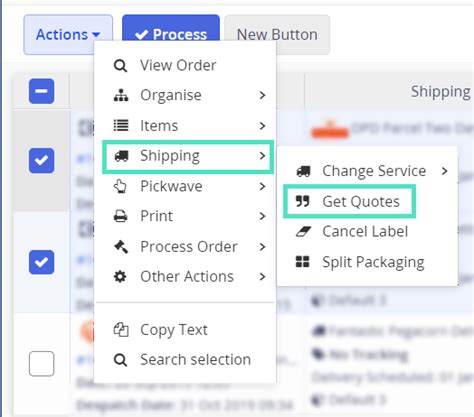Click the blue Process button
474x417 pixels.
tap(171, 28)
